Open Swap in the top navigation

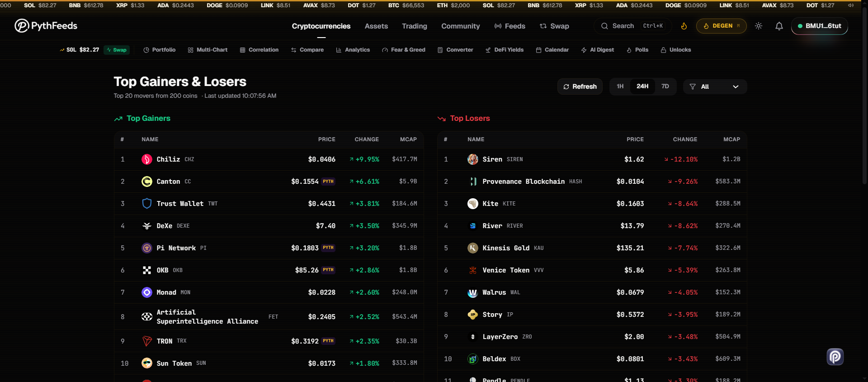(554, 26)
